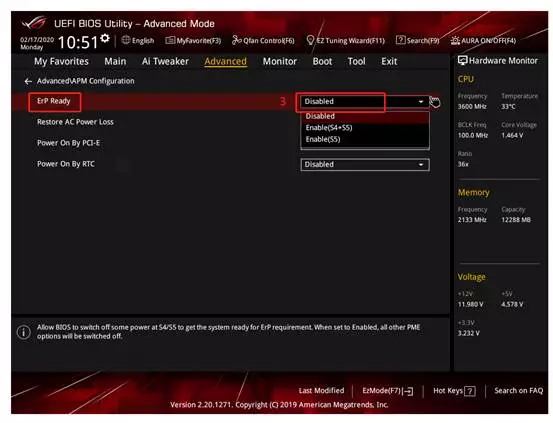The height and width of the screenshot is (423, 553).
Task: Choose Disabled in the ErP dropdown list
Action: tap(365, 116)
